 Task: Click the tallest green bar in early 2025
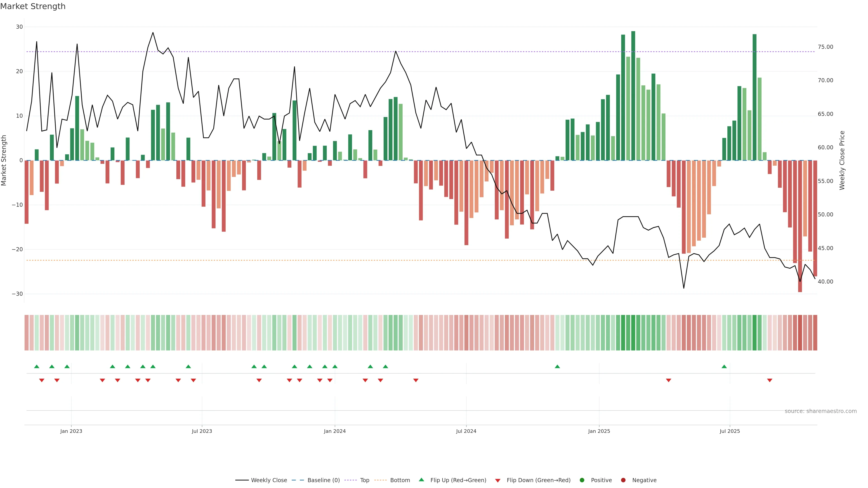tap(633, 96)
